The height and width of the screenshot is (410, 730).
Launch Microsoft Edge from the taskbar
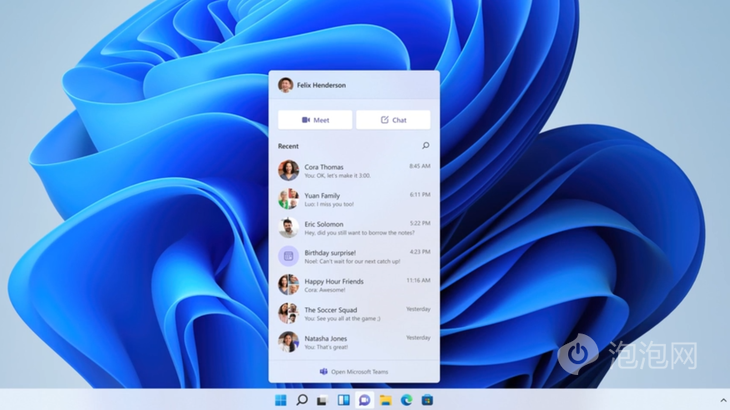click(x=406, y=400)
